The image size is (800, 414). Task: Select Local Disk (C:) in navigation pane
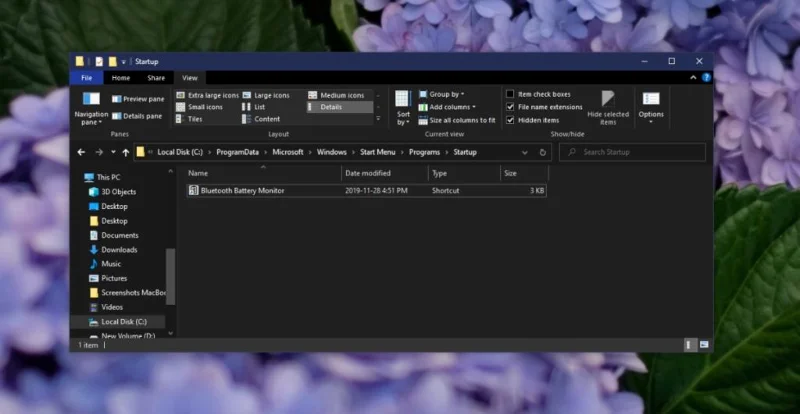[x=118, y=322]
